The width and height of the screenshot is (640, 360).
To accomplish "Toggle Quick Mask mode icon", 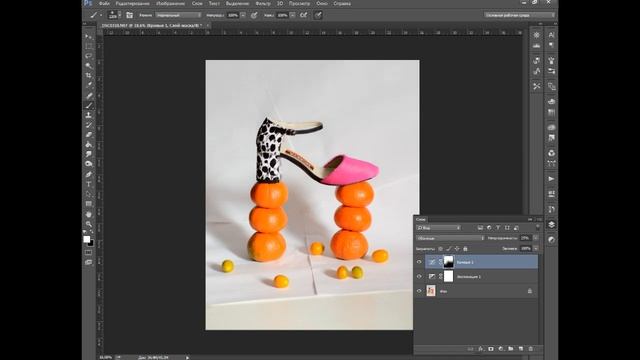I will [88, 253].
